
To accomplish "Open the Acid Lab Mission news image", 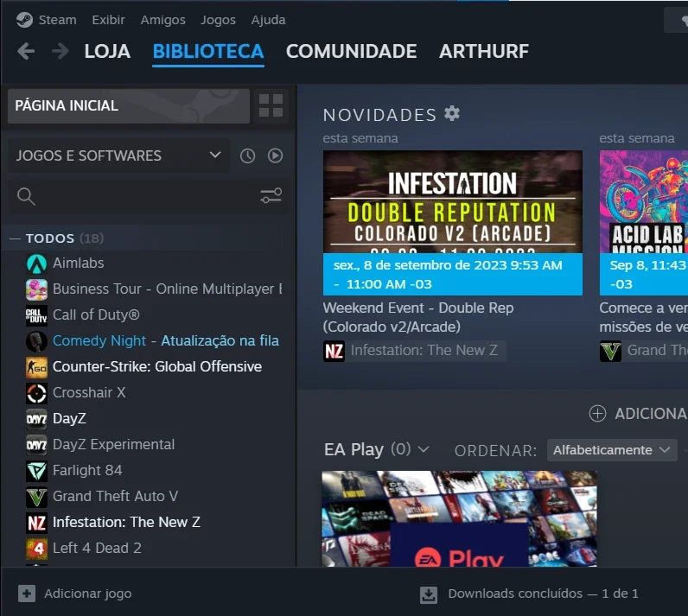I will 644,201.
